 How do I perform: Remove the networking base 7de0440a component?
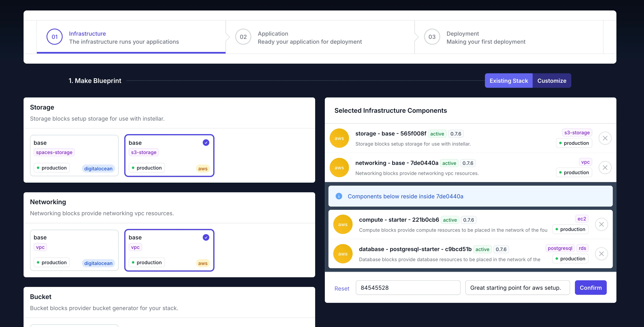[605, 168]
